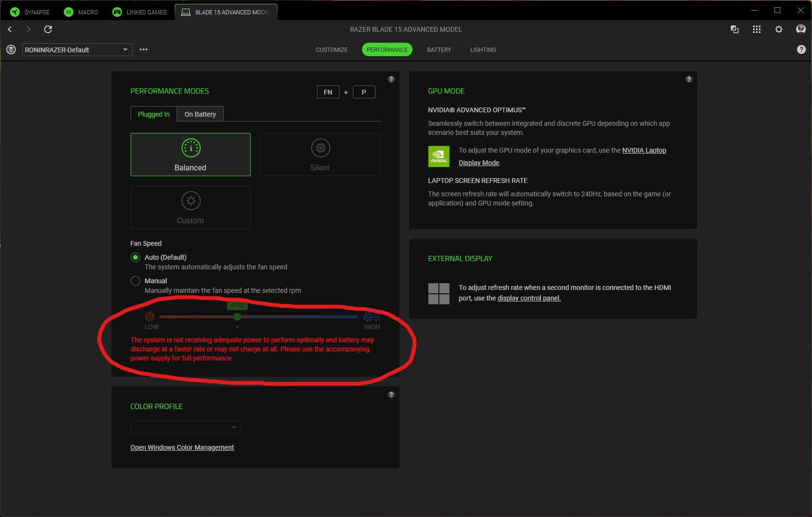This screenshot has height=517, width=812.
Task: Click the Windows logo icon
Action: 439,294
